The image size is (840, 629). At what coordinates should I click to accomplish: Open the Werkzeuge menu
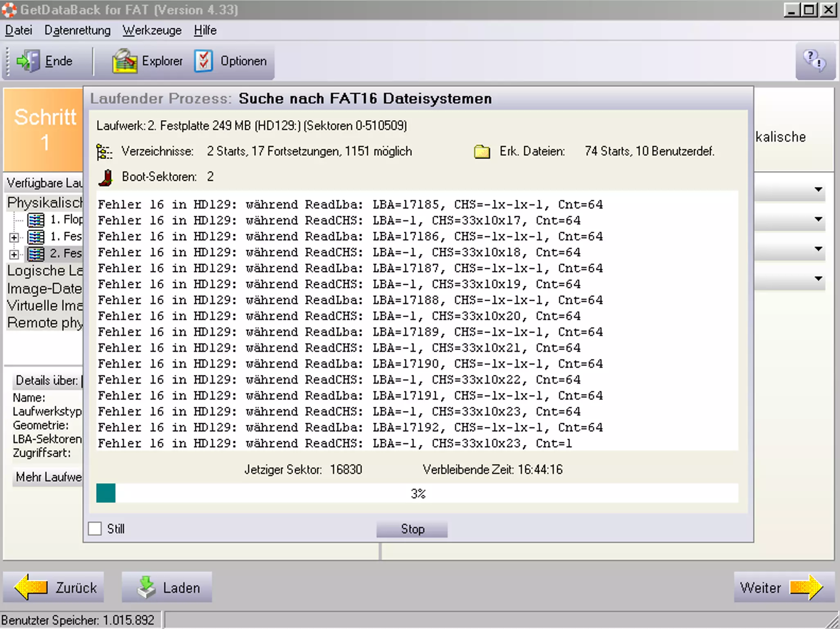click(152, 30)
